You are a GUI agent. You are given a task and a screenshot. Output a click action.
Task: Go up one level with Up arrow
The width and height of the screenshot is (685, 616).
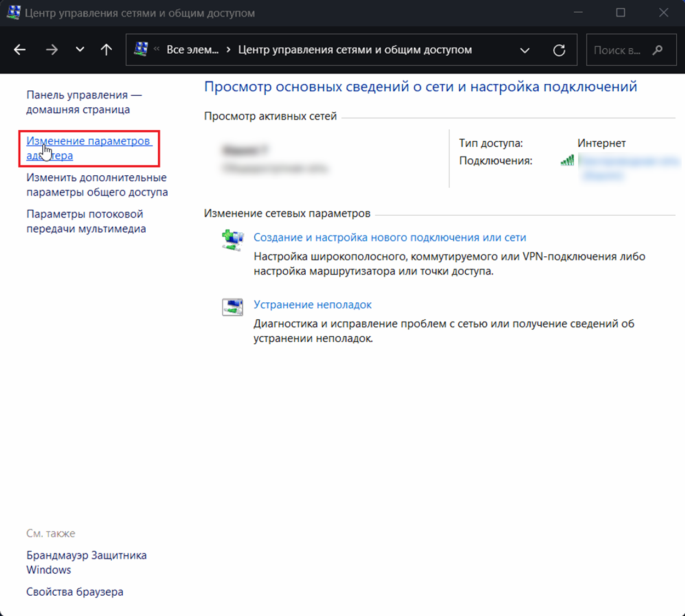106,50
